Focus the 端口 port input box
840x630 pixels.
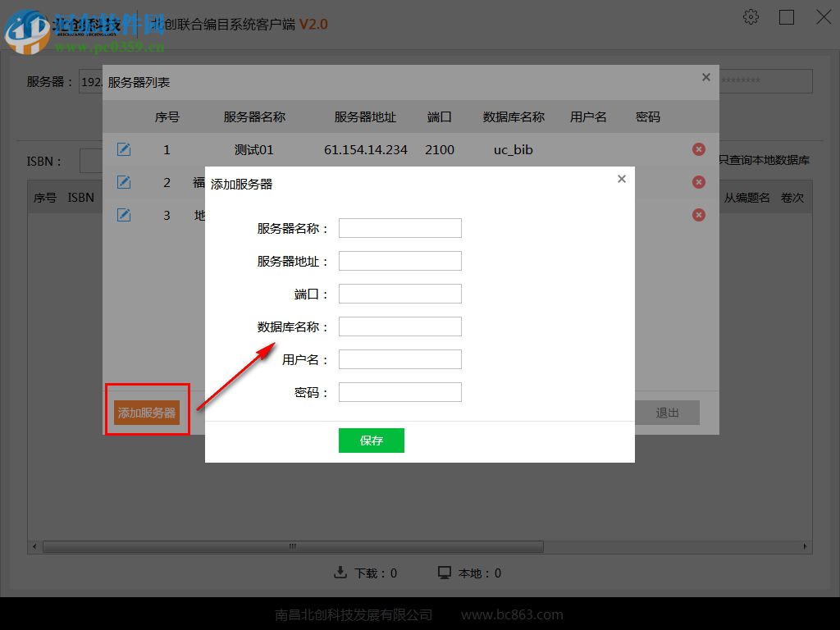399,293
